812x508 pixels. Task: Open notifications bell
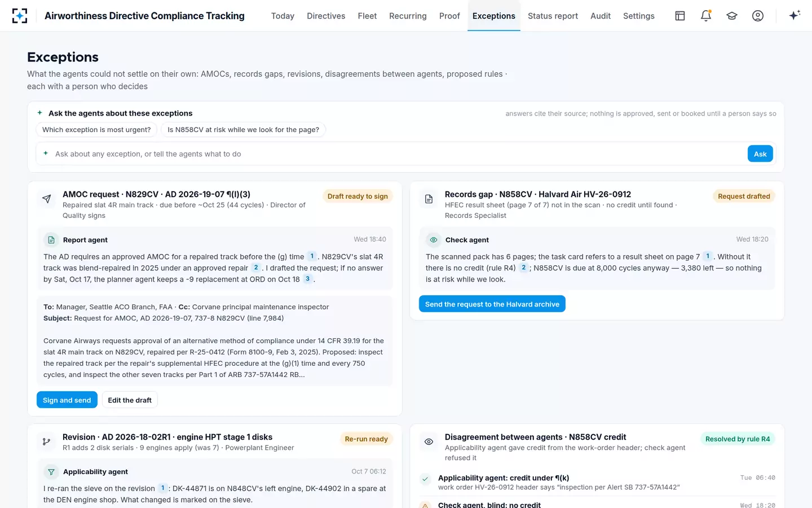pyautogui.click(x=706, y=16)
